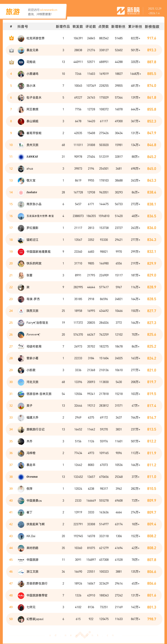This screenshot has width=167, height=644.
Task: Click the 2025.12.29-2026.1.4 date range
Action: [154, 11]
